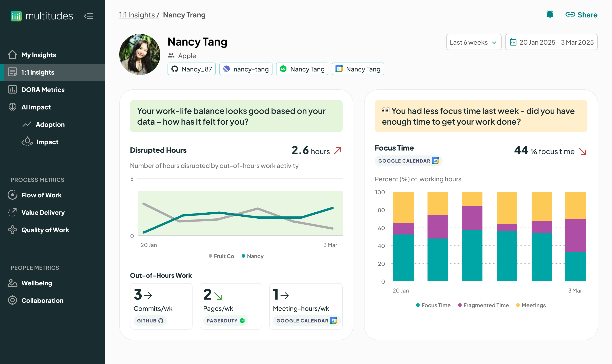Screen dimensions: 612x364
Task: Open Wellbeing via its sidebar icon
Action: (x=12, y=283)
